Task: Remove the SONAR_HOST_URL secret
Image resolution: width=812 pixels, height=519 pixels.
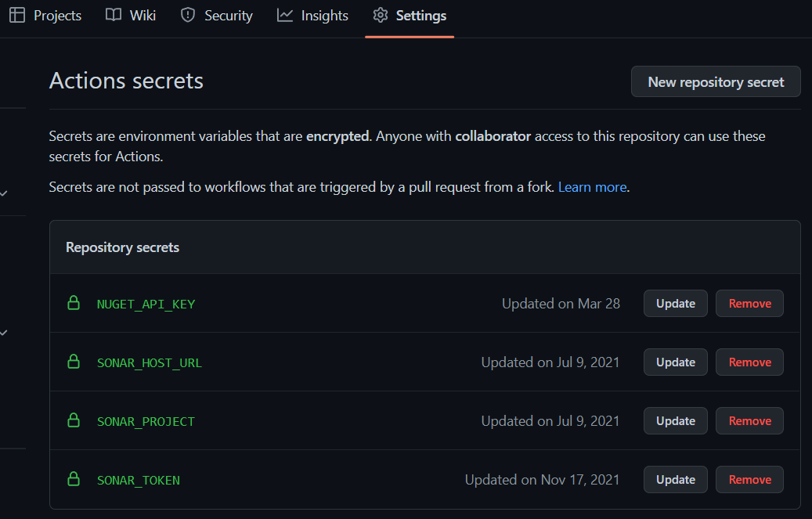Action: coord(749,362)
